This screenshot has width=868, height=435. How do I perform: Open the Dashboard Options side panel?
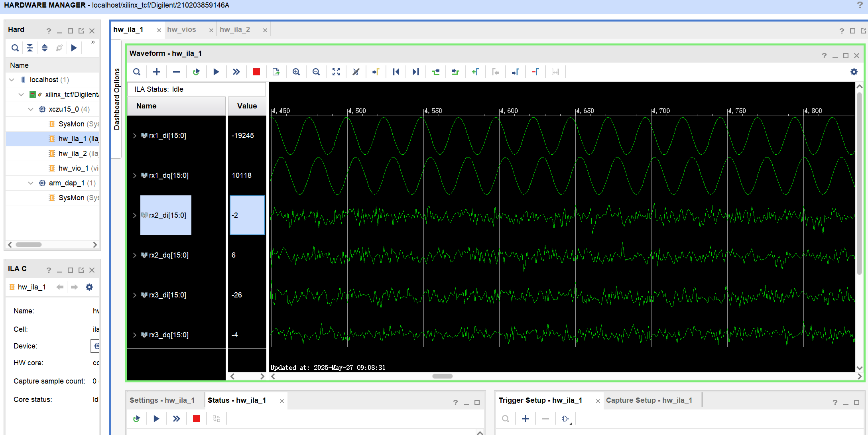[116, 99]
